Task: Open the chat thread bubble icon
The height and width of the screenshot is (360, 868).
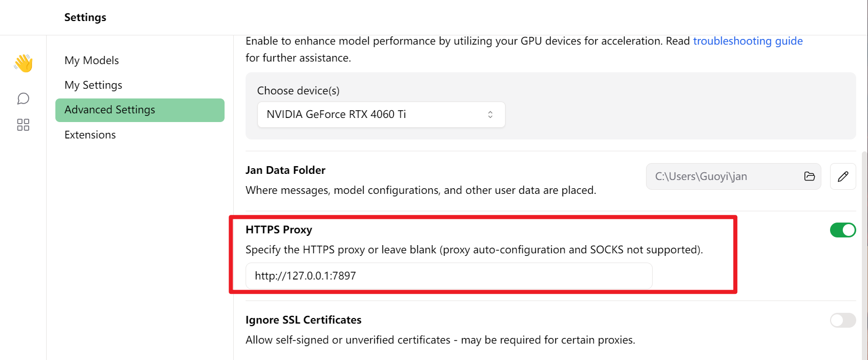Action: [23, 98]
